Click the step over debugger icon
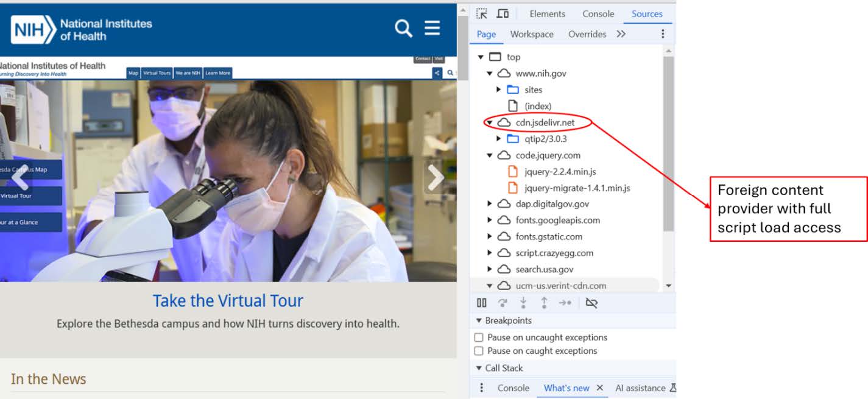 (x=503, y=303)
